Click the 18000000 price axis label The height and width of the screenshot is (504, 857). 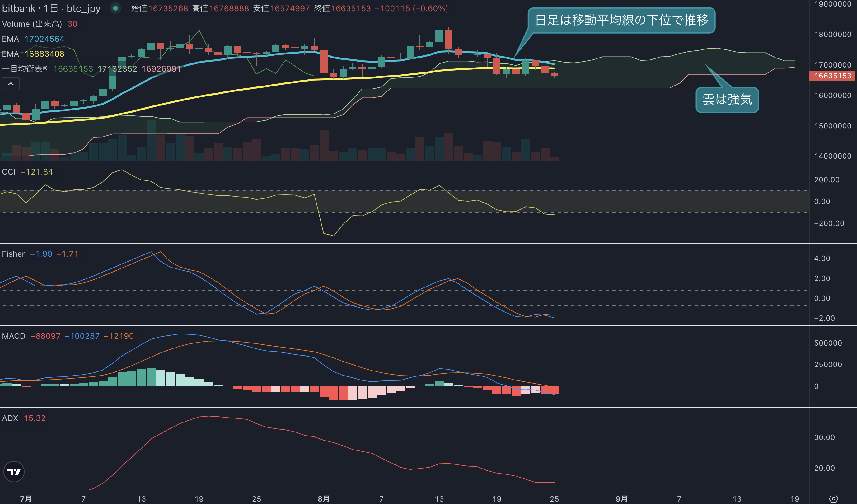click(832, 34)
